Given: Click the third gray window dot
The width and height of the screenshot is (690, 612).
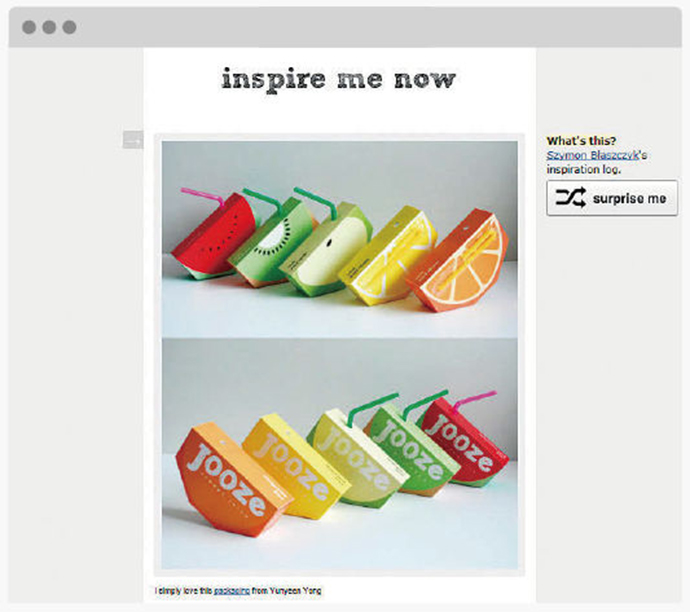Looking at the screenshot, I should pyautogui.click(x=70, y=27).
